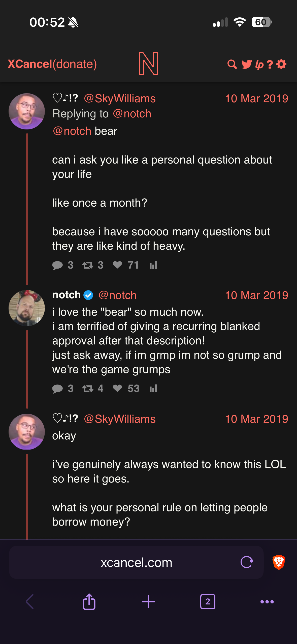Reload the page with refresh icon

coord(247,562)
